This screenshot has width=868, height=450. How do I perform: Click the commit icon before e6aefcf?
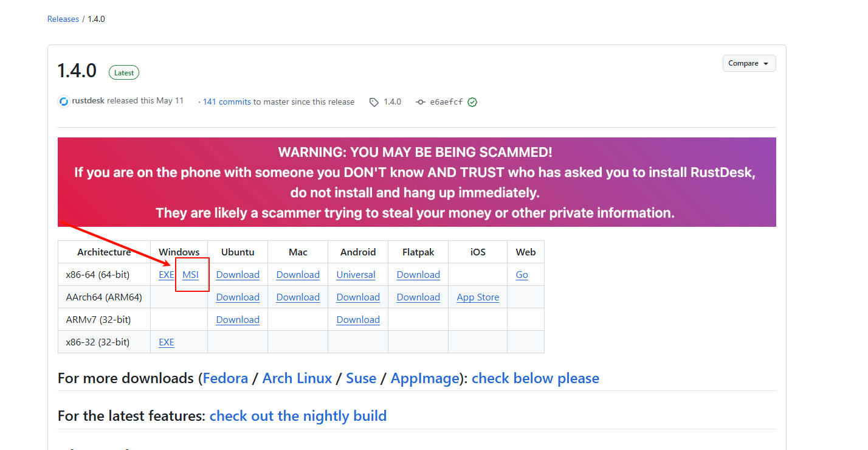(420, 102)
